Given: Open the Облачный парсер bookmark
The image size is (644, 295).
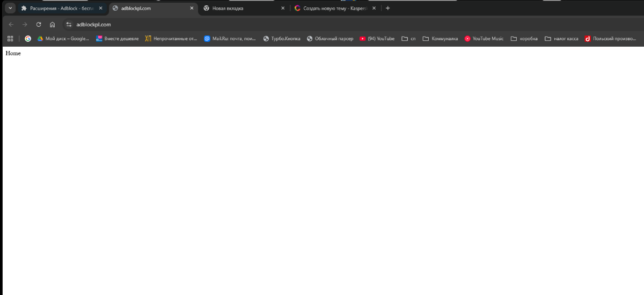Looking at the screenshot, I should 330,39.
